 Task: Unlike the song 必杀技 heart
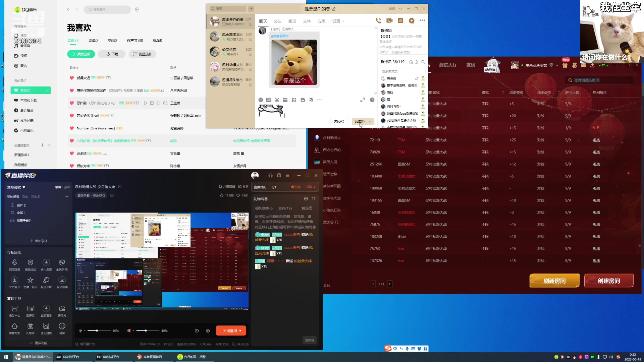71,153
